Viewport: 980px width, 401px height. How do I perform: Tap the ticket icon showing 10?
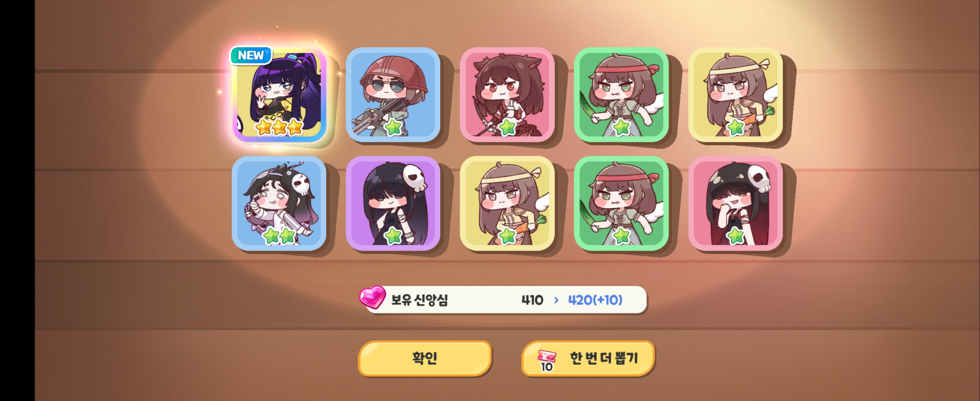[x=547, y=361]
